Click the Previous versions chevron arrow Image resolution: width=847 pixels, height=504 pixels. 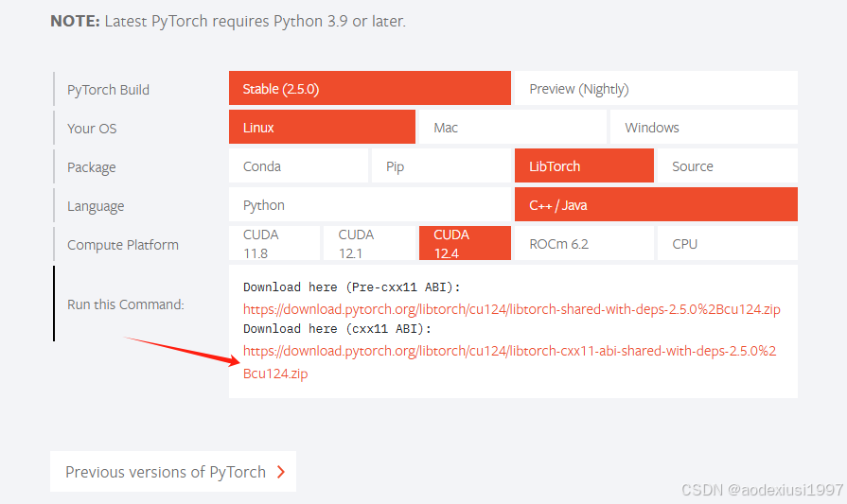click(281, 472)
